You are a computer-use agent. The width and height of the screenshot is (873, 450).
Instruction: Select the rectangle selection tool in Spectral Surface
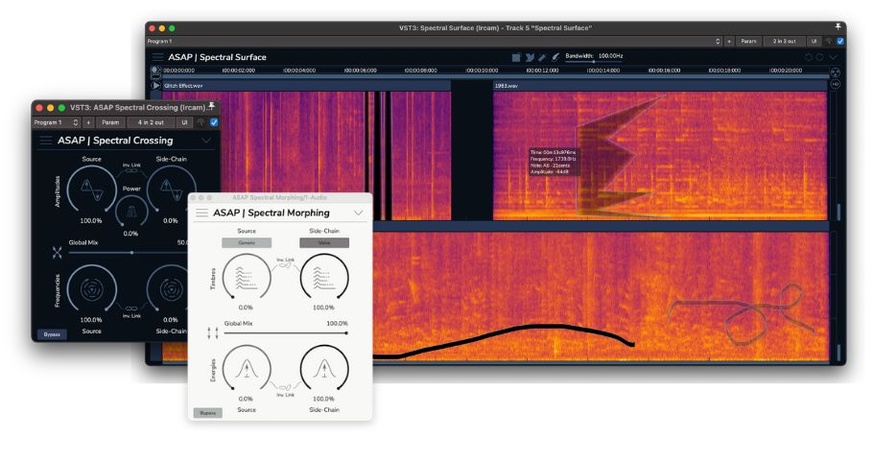click(x=516, y=57)
